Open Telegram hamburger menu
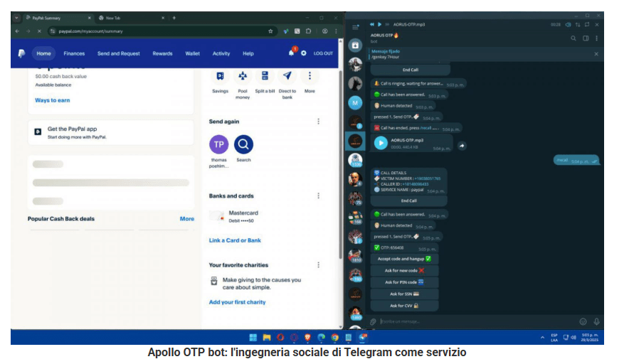Screen dimensions: 629x364 (356, 27)
